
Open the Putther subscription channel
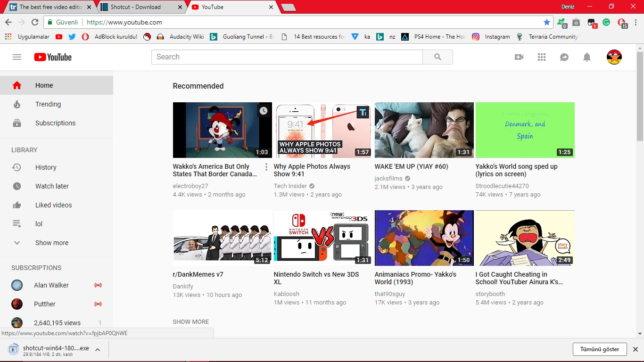(x=57, y=304)
